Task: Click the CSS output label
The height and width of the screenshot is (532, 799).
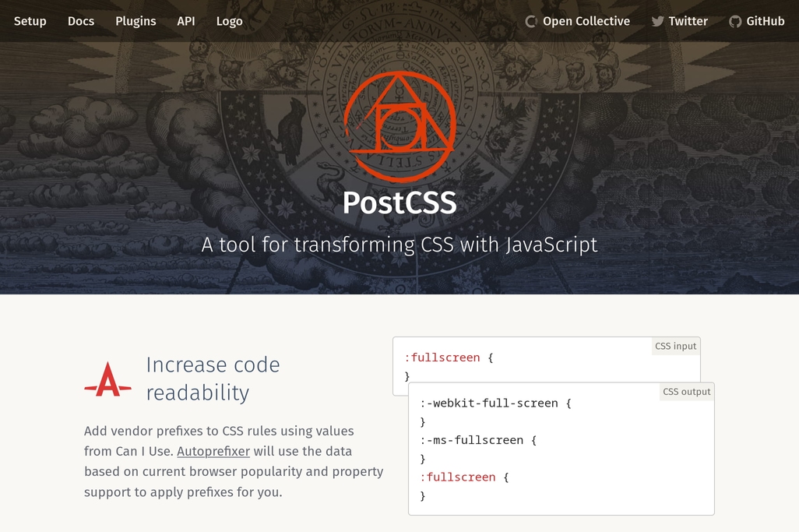Action: [686, 391]
